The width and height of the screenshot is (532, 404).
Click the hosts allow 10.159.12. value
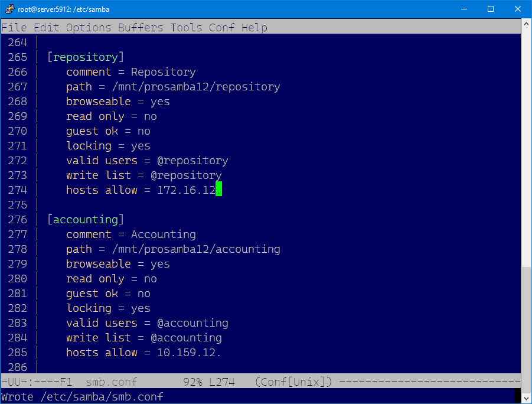click(189, 353)
